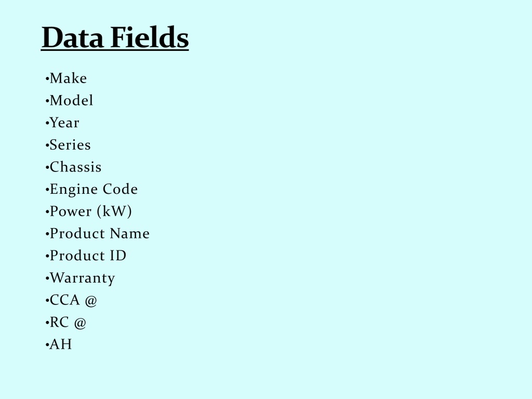Click the Engine Code text
Screen dimensions: 532x399
click(x=94, y=189)
